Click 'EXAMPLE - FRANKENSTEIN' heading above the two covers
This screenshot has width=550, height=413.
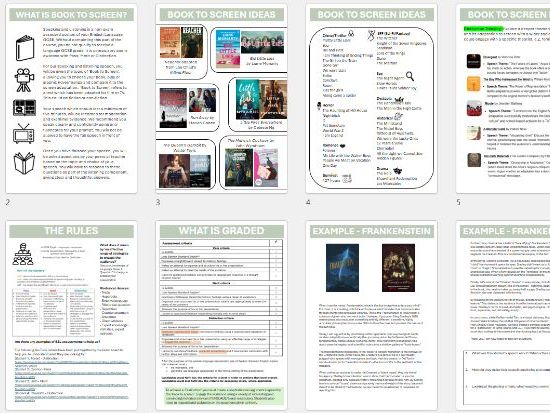371,231
